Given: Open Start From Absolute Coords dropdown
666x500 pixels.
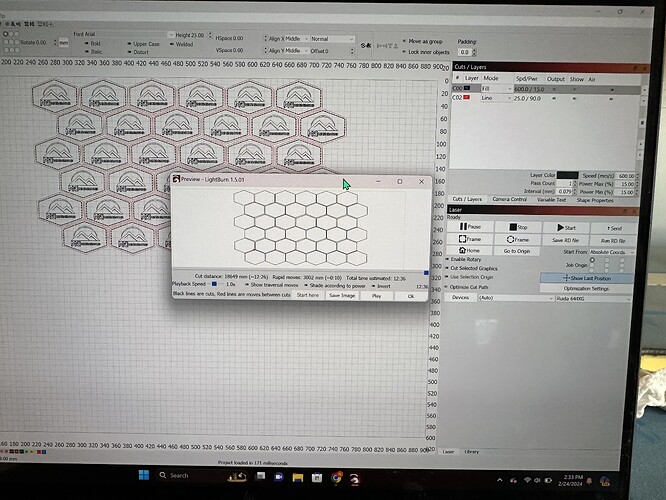Looking at the screenshot, I should pos(612,252).
